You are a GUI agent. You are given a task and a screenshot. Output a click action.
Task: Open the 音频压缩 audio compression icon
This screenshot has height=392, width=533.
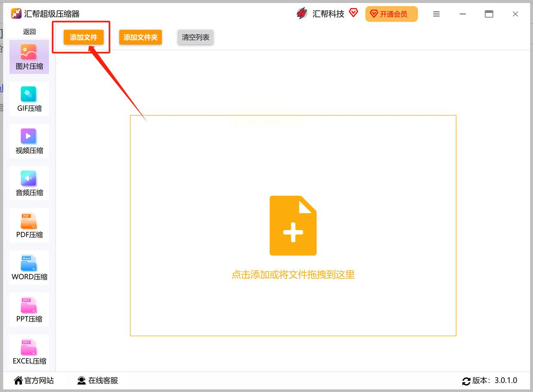[x=29, y=178]
